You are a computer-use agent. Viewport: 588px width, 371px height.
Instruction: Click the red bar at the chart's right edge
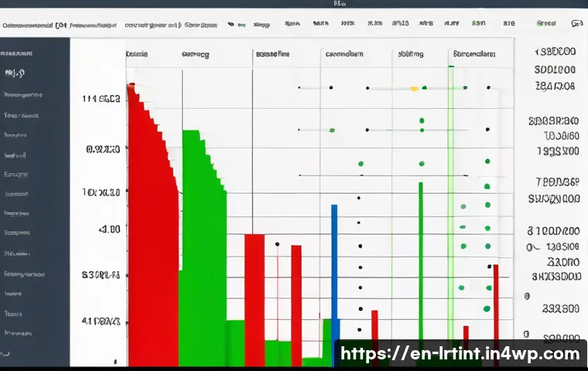tap(496, 309)
